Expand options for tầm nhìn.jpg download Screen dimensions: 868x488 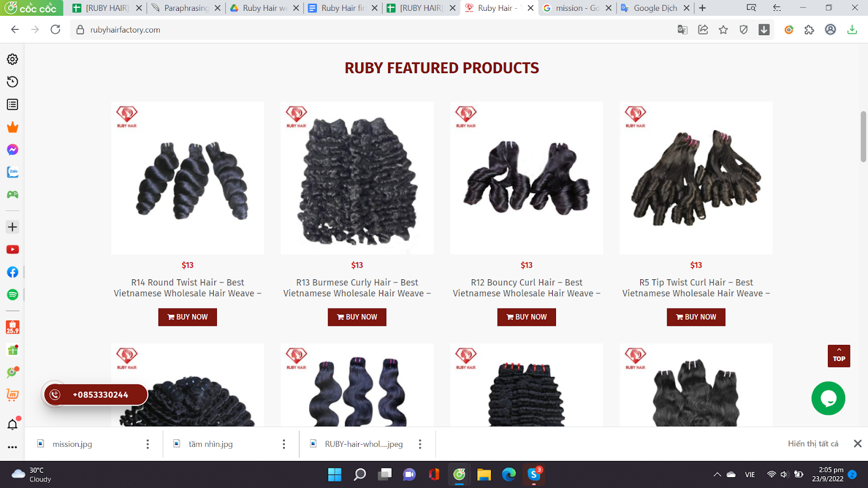284,444
